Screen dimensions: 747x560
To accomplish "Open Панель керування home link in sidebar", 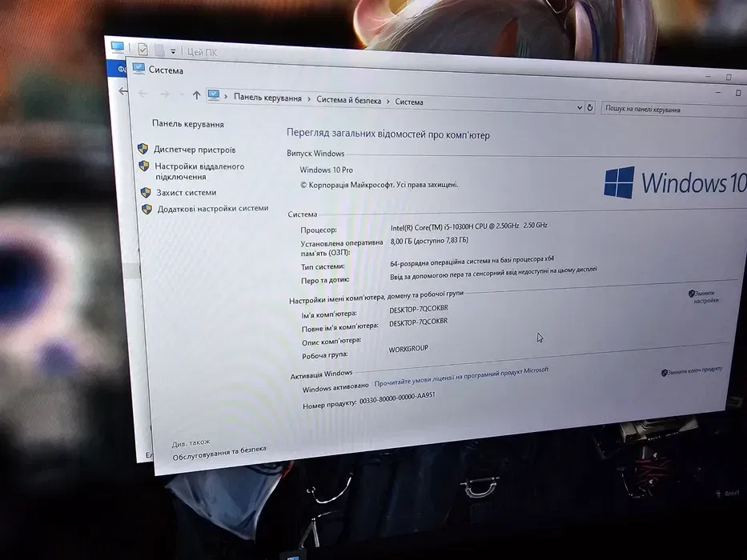I will pyautogui.click(x=188, y=124).
